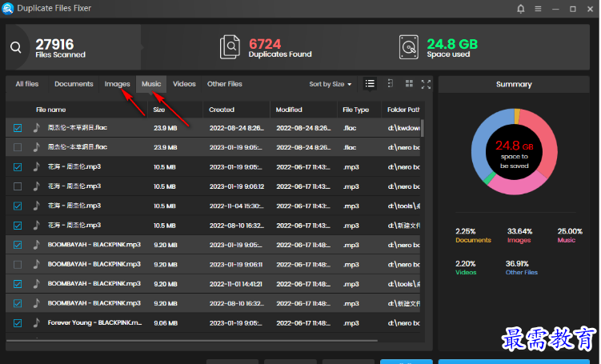This screenshot has height=364, width=601.
Task: Check the 花海 mp3 created 9:06:12 checkbox
Action: point(18,186)
